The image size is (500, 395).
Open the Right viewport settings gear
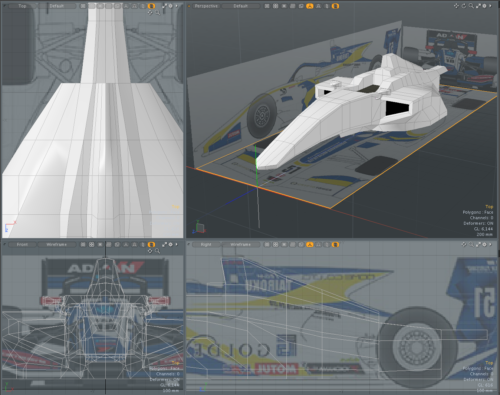point(484,244)
